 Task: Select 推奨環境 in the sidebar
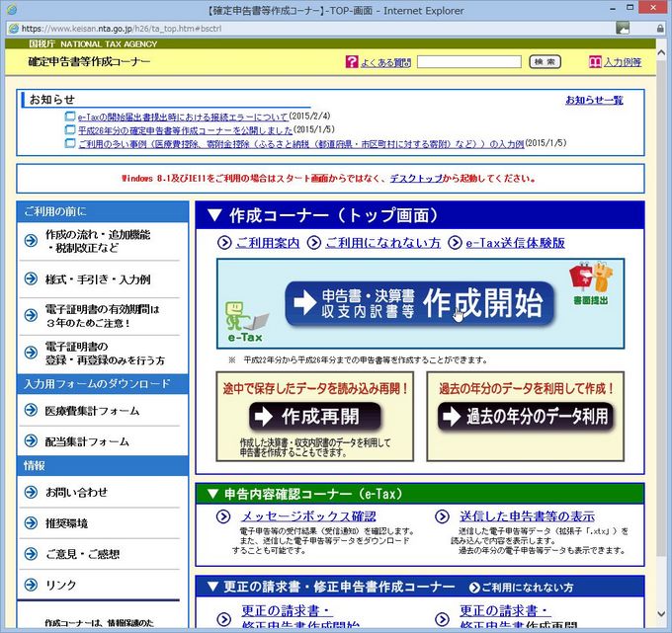[67, 522]
